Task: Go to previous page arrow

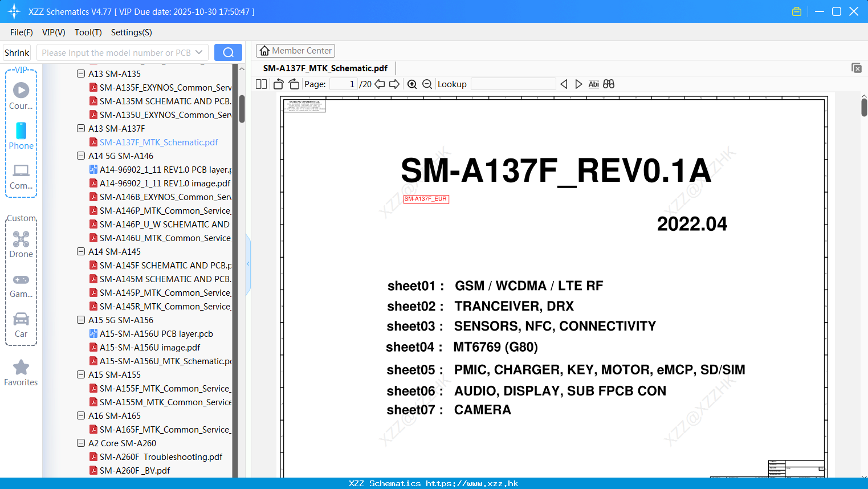Action: [380, 84]
